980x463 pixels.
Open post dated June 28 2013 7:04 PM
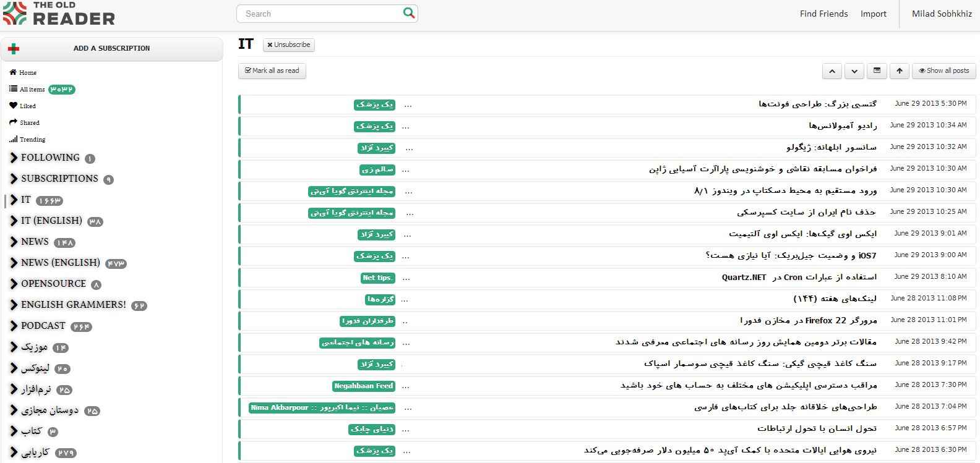[x=607, y=407]
